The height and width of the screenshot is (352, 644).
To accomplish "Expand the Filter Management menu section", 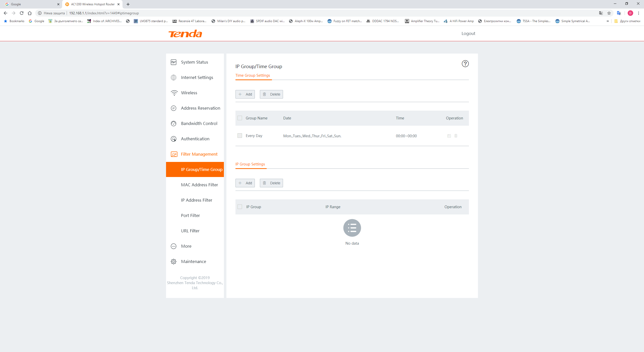I will point(195,154).
